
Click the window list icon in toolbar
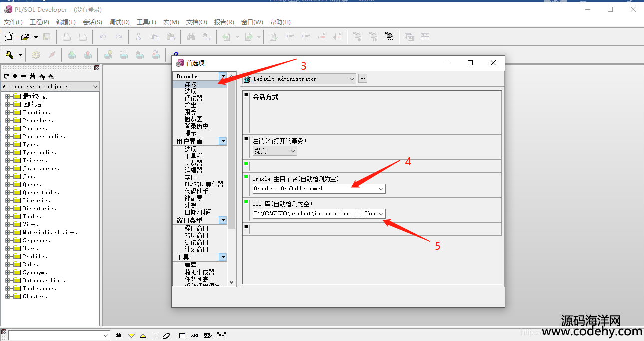pyautogui.click(x=409, y=37)
